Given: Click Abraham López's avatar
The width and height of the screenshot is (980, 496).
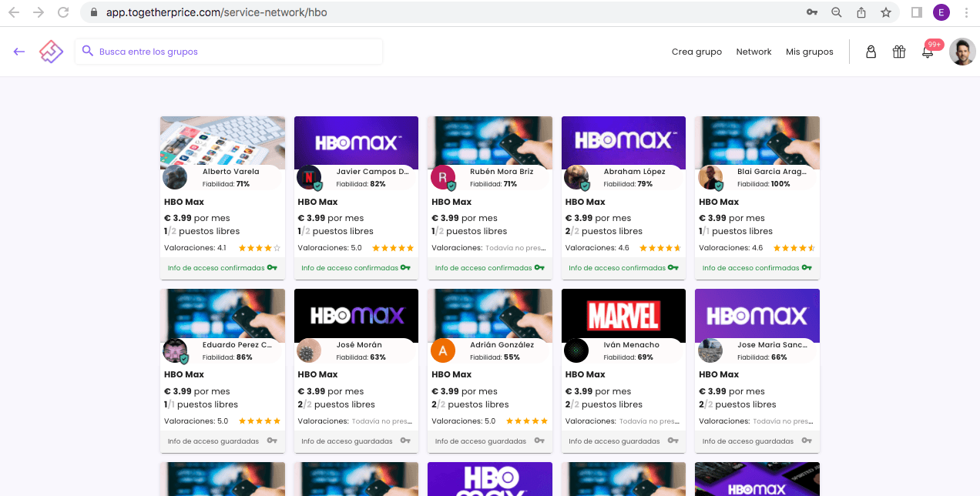Looking at the screenshot, I should pyautogui.click(x=576, y=177).
